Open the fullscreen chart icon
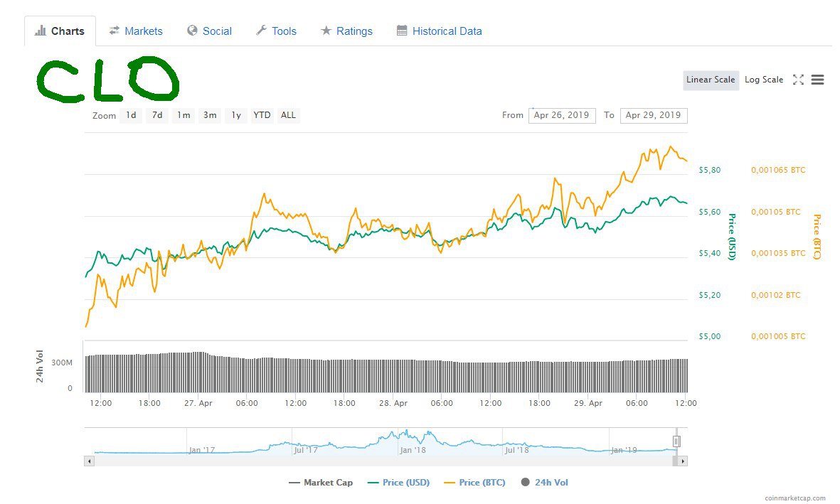Viewport: 840px width, 504px height. click(x=798, y=80)
